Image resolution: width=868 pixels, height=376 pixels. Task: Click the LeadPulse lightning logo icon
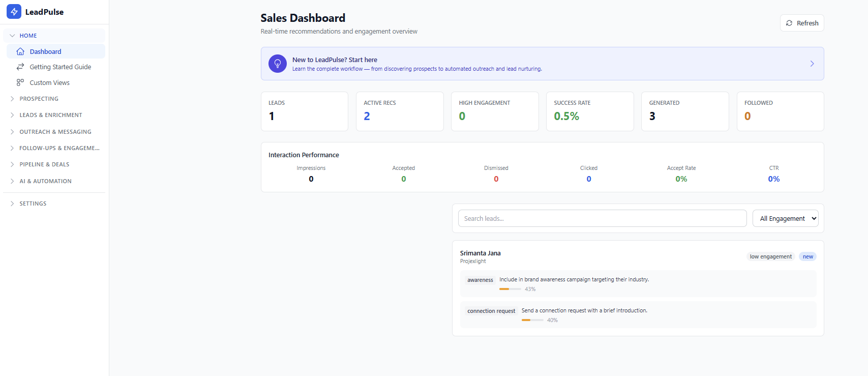[x=14, y=12]
